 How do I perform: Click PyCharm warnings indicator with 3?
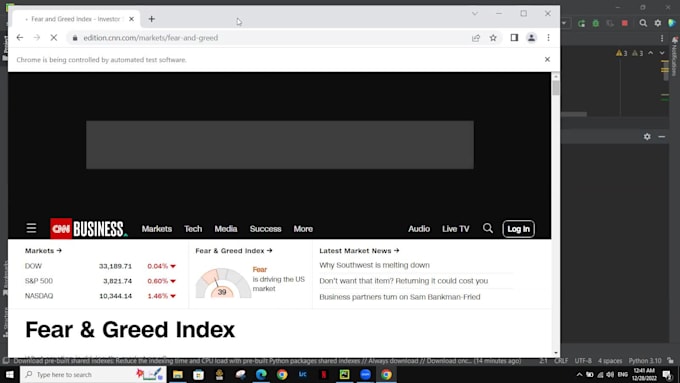pos(621,53)
